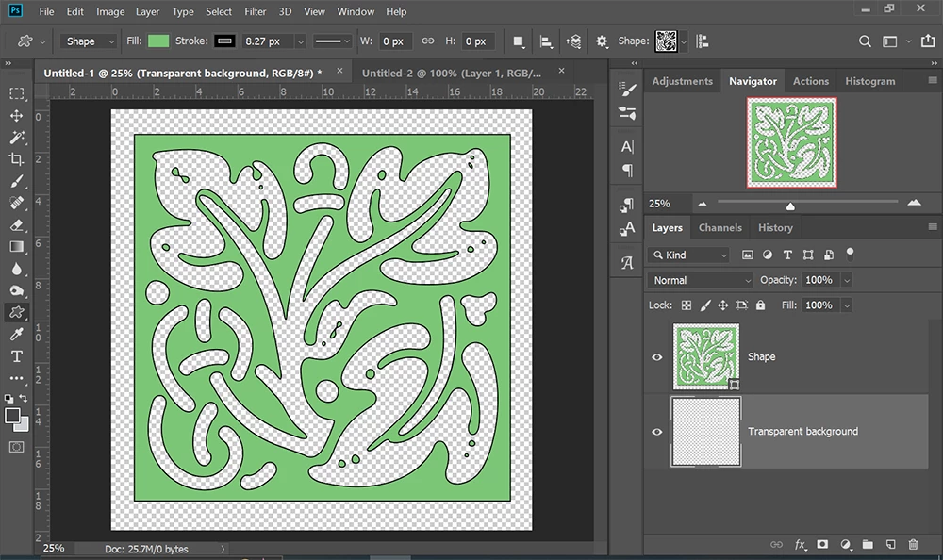Switch to the Adjustments tab
Viewport: 943px width, 560px height.
682,81
